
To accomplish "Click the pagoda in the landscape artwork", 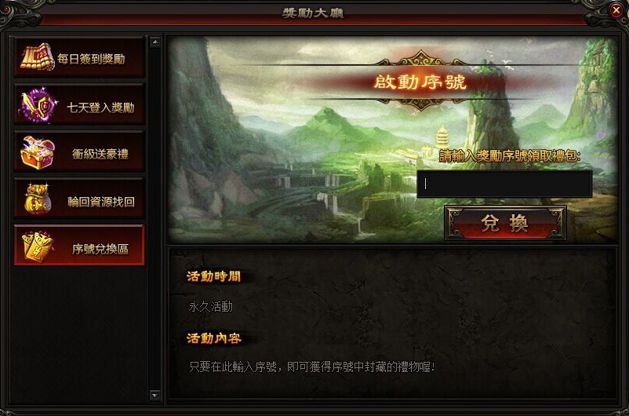I will coord(442,137).
